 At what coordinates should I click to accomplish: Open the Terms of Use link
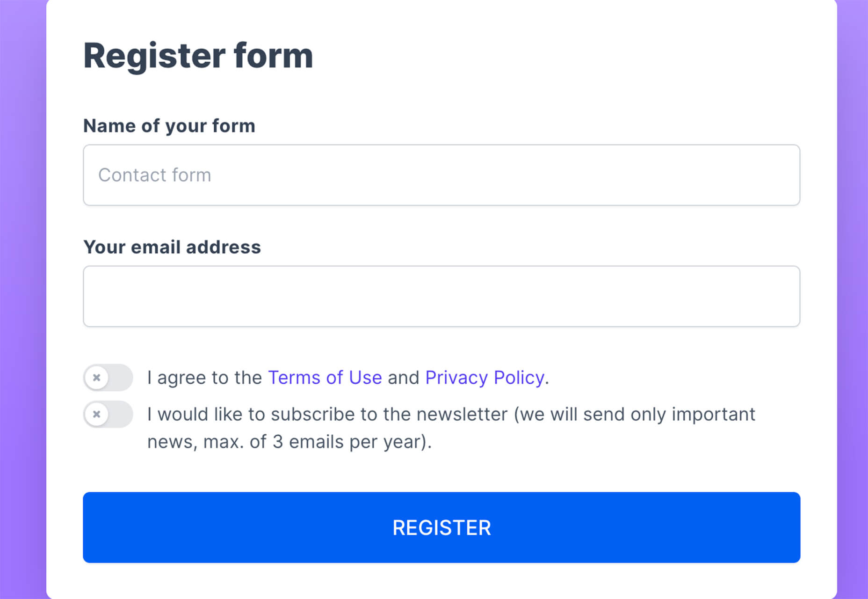325,378
